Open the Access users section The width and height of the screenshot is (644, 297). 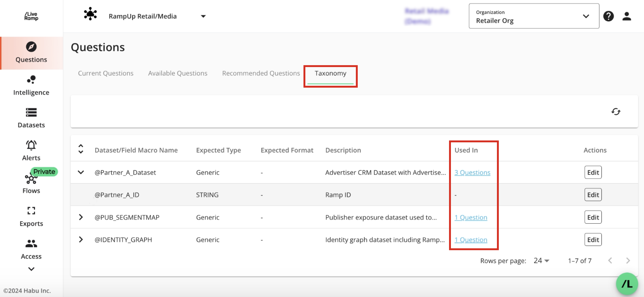click(31, 249)
